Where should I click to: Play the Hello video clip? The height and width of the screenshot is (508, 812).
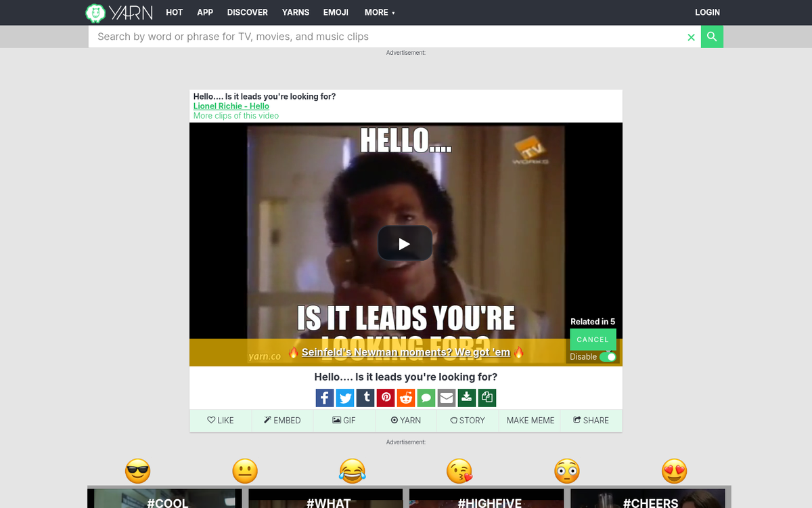(x=405, y=242)
